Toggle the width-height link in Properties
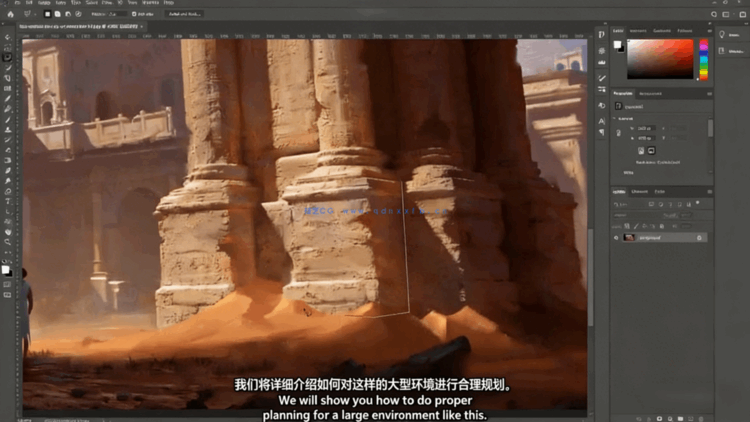Viewport: 750px width, 422px height. pyautogui.click(x=618, y=133)
